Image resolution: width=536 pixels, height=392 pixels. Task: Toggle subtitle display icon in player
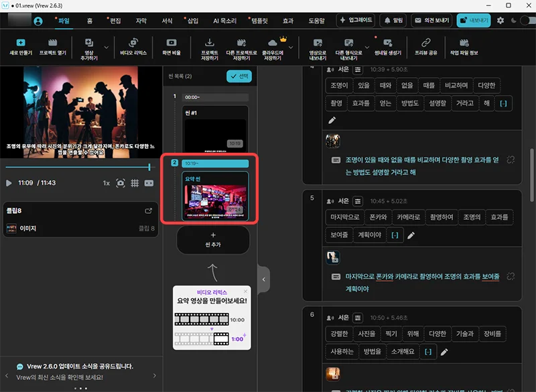point(149,183)
